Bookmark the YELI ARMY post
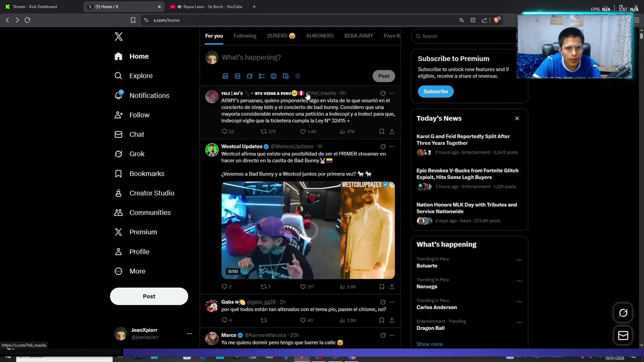Image resolution: width=644 pixels, height=362 pixels. point(382,132)
